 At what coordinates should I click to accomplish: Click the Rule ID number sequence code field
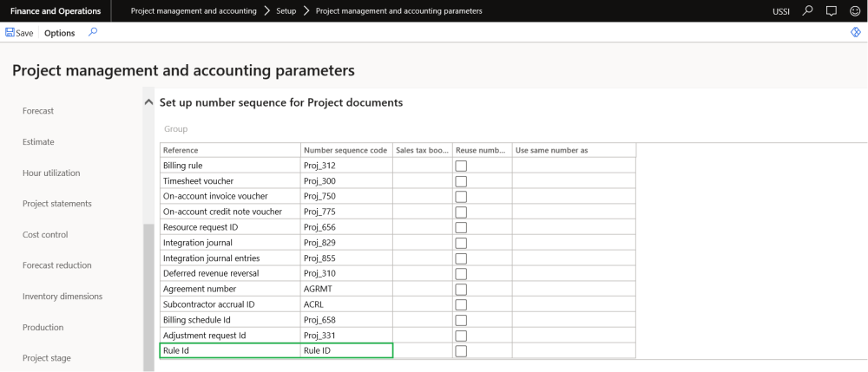pyautogui.click(x=345, y=350)
